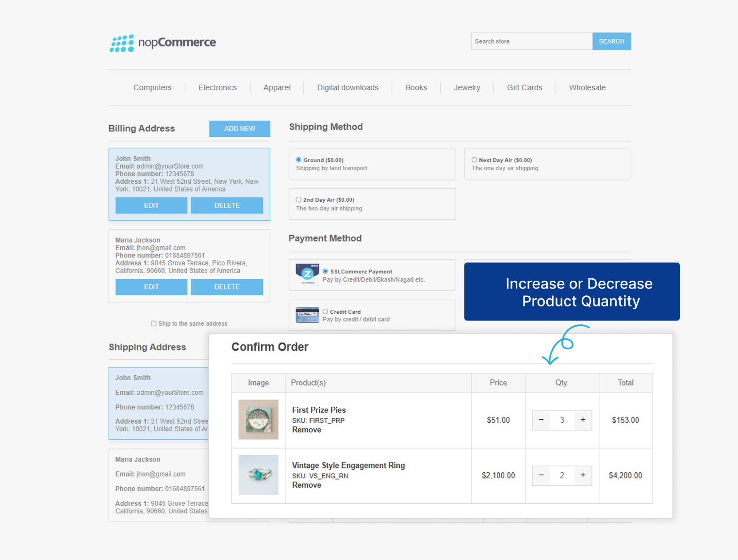
Task: Open the Gift Cards category
Action: [x=525, y=88]
